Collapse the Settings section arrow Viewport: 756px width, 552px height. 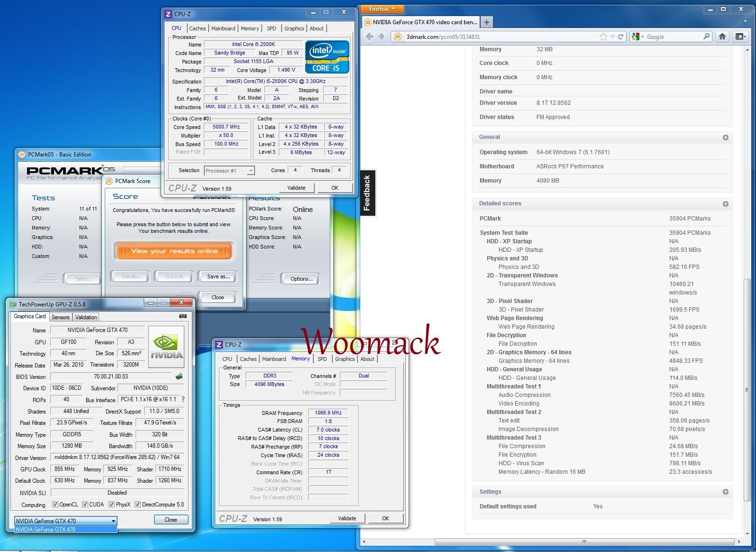[x=725, y=492]
